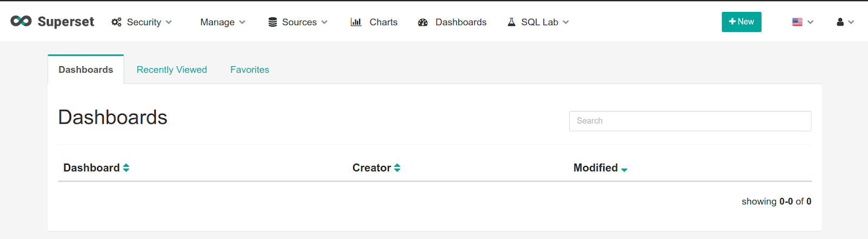Focus the Search input field
Screen dimensions: 868x239
click(x=690, y=121)
